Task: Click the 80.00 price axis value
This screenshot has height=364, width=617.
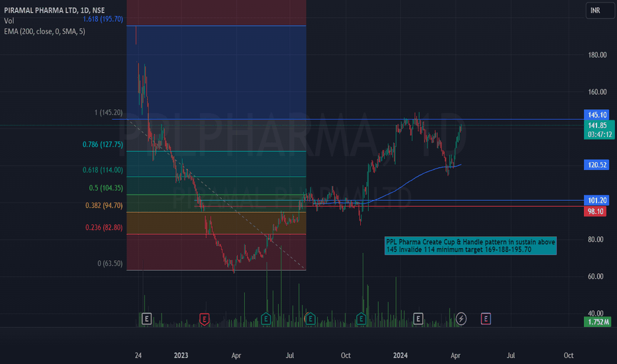Action: click(x=596, y=240)
